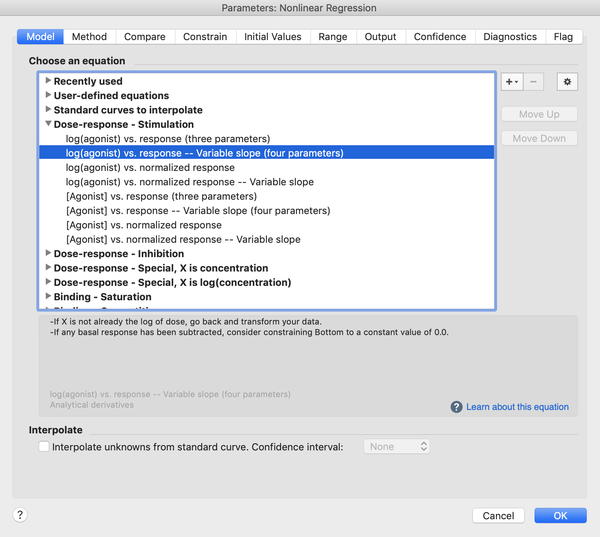Image resolution: width=600 pixels, height=537 pixels.
Task: Switch to the Constrain tab
Action: (205, 37)
